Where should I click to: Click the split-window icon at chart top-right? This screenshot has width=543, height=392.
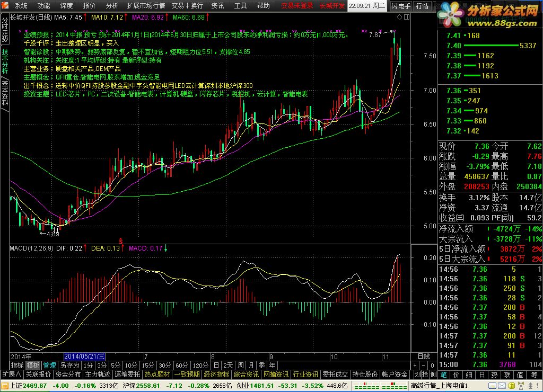click(x=407, y=17)
